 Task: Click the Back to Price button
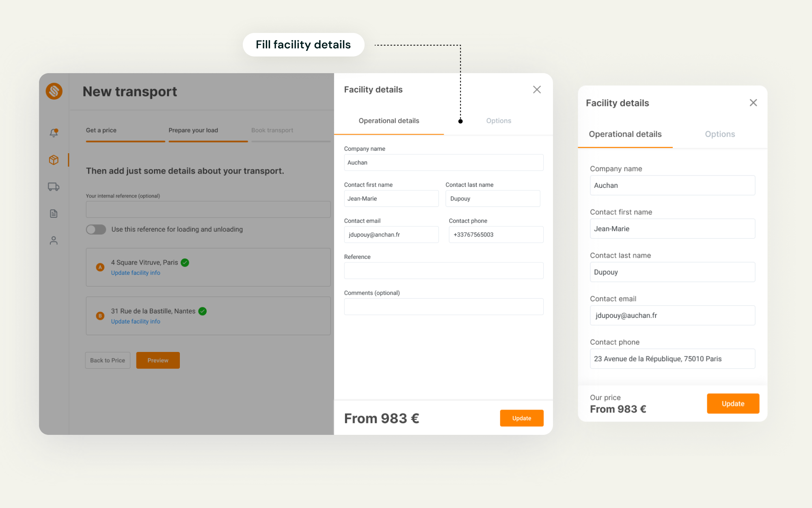pos(108,360)
